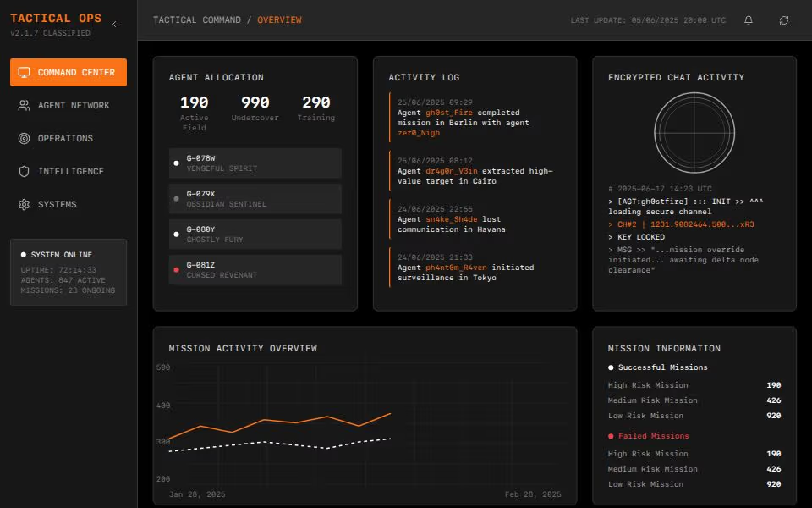This screenshot has height=508, width=812.
Task: Click the Intelligence shield icon
Action: 24,172
